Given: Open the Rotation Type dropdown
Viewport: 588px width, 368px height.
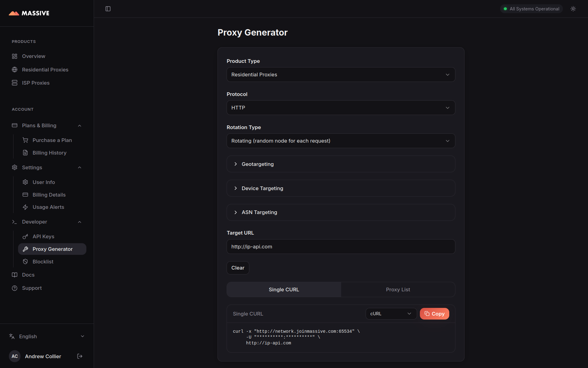Looking at the screenshot, I should coord(341,141).
